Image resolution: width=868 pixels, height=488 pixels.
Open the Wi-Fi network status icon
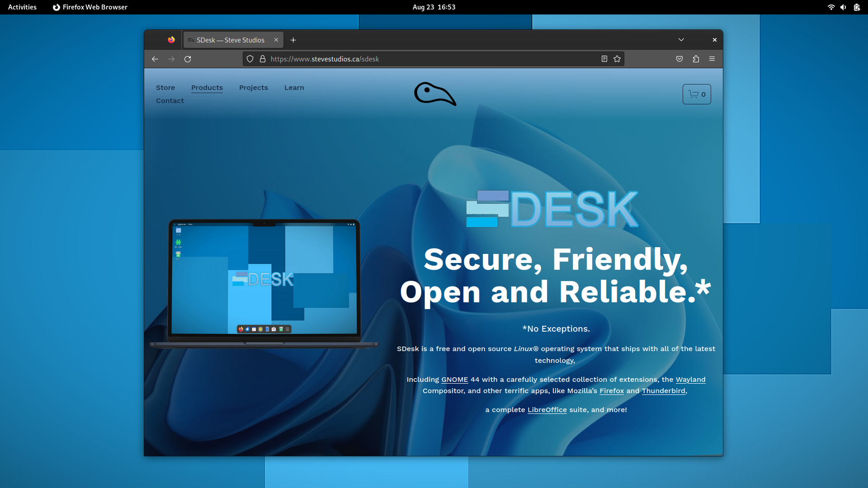(x=831, y=7)
